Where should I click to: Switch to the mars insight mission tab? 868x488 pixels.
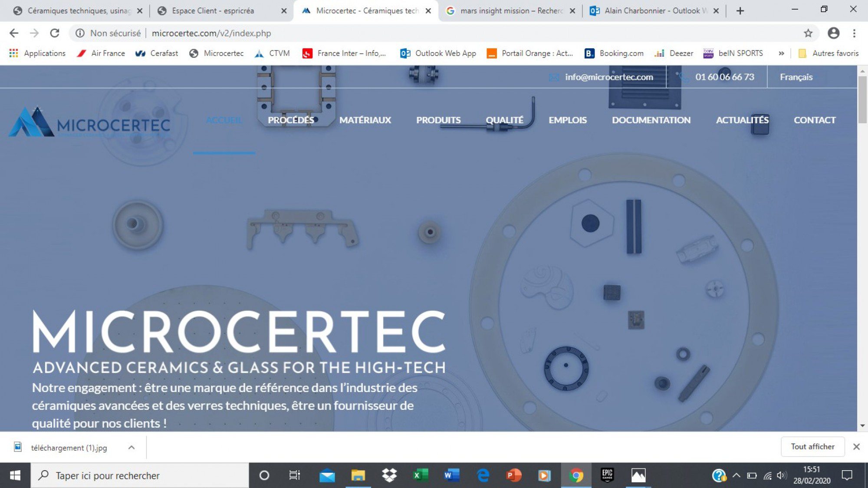point(507,10)
